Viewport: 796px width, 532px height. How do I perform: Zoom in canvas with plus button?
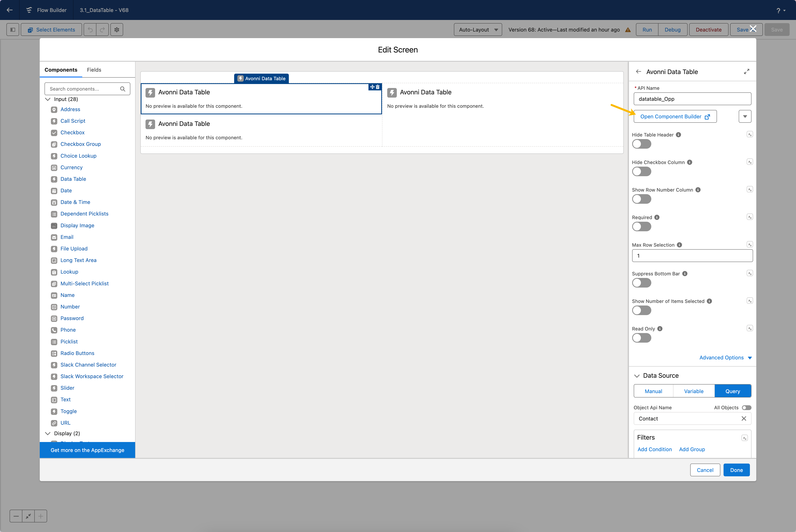(x=41, y=516)
